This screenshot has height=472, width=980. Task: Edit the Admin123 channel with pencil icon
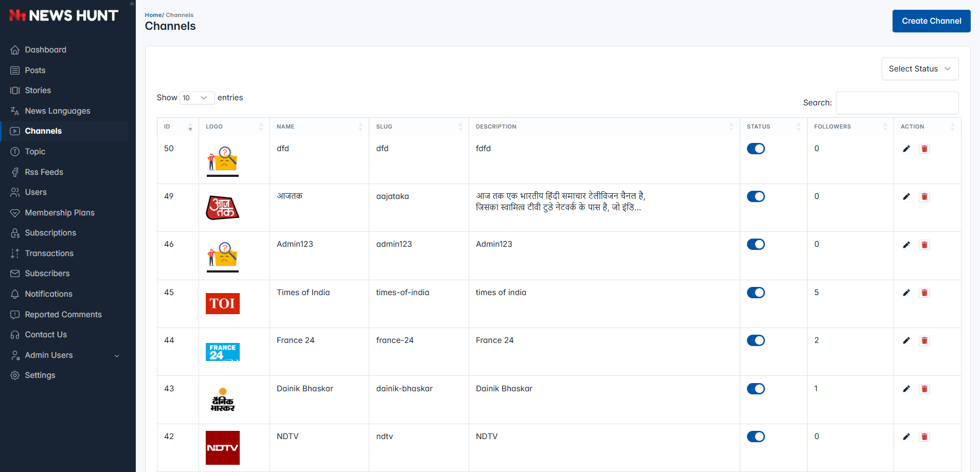point(906,245)
